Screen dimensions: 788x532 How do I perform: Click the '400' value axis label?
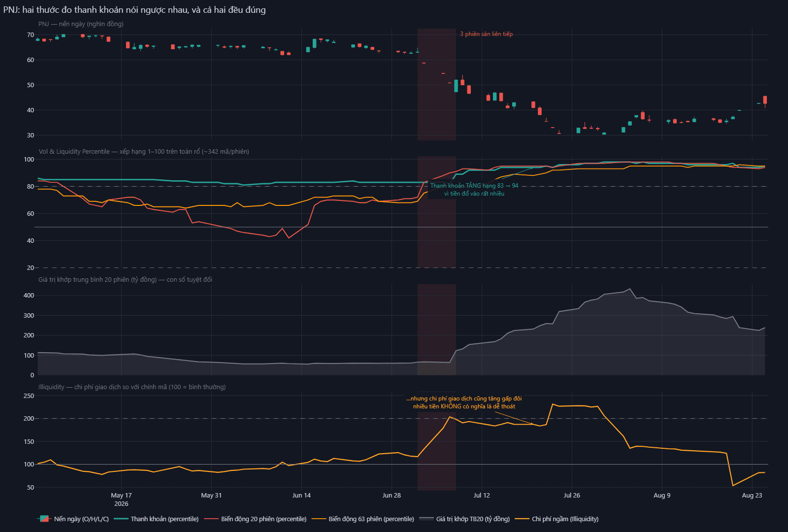29,296
